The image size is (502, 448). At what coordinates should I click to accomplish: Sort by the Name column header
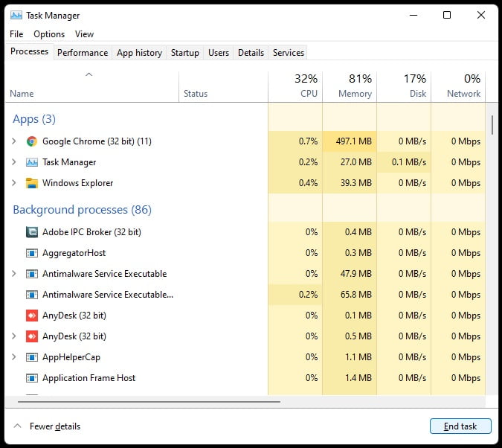pos(92,87)
